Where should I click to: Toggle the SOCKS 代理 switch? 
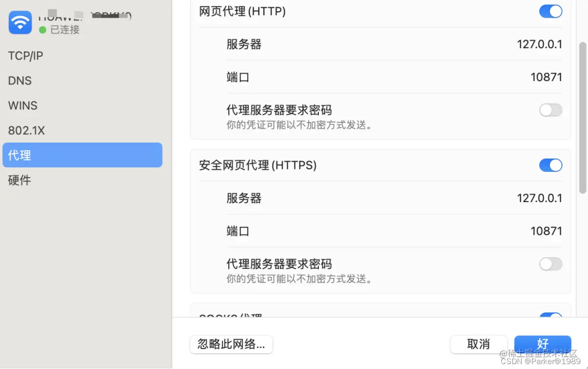[550, 317]
